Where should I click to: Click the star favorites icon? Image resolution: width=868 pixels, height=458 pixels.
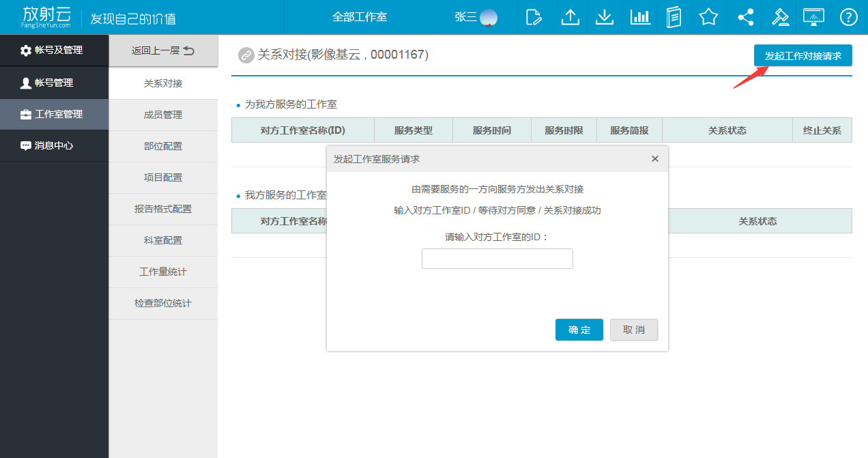coord(708,17)
